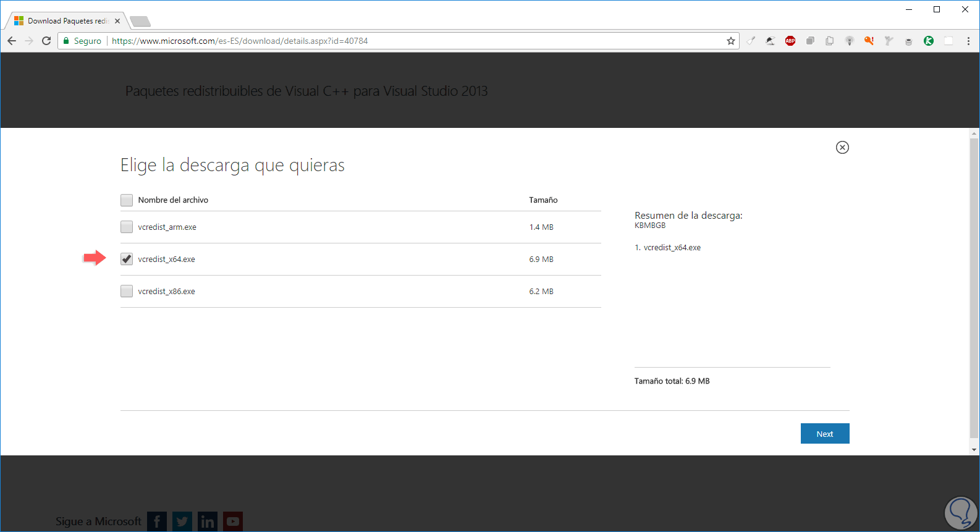The image size is (980, 532).
Task: Open a new browser tab
Action: pos(140,22)
